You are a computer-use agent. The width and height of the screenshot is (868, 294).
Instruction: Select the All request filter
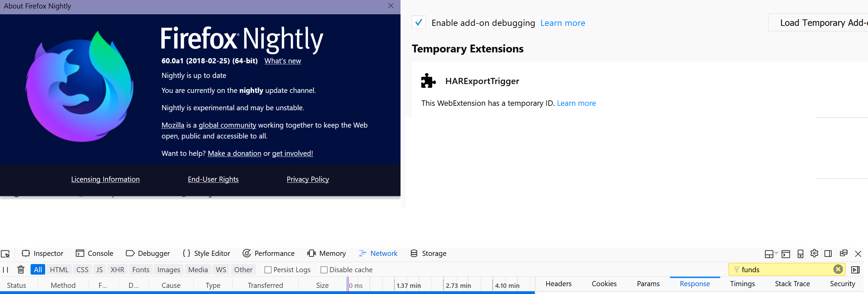pyautogui.click(x=38, y=269)
